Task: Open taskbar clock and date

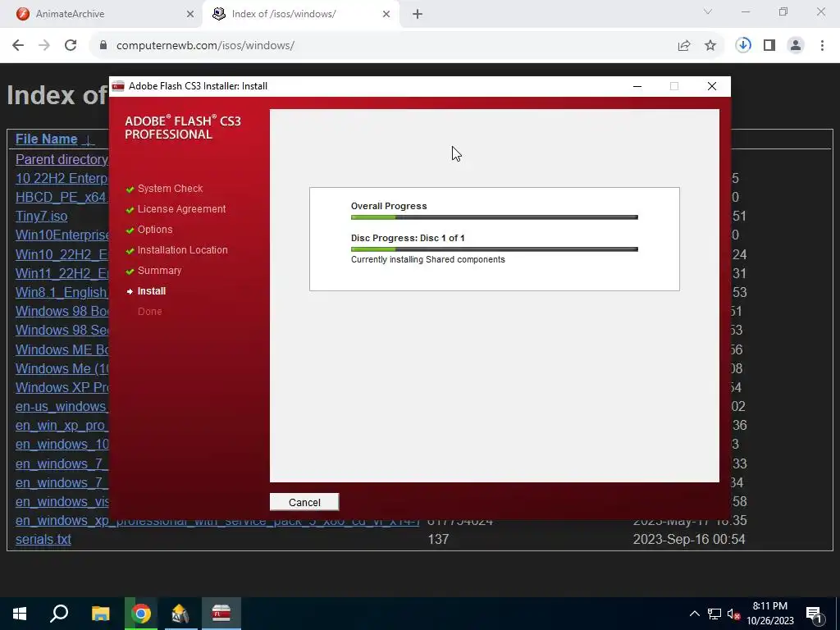Action: [769, 614]
